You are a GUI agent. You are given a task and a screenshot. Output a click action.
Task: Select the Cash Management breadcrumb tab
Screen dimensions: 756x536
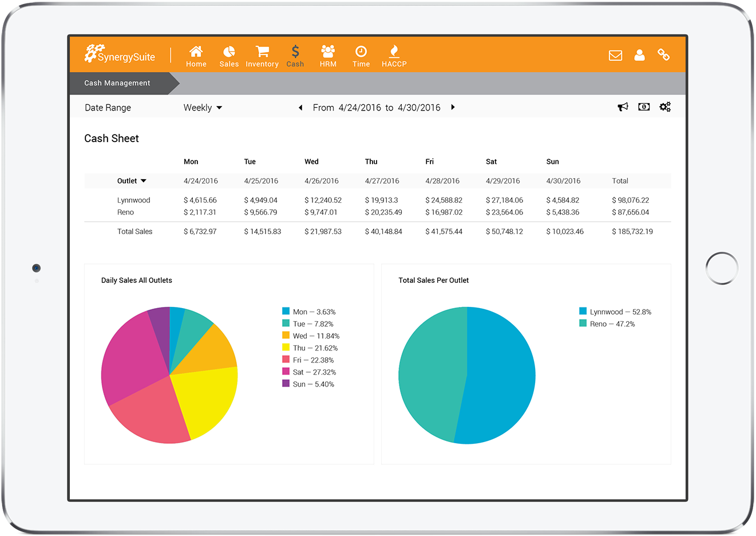click(x=117, y=83)
